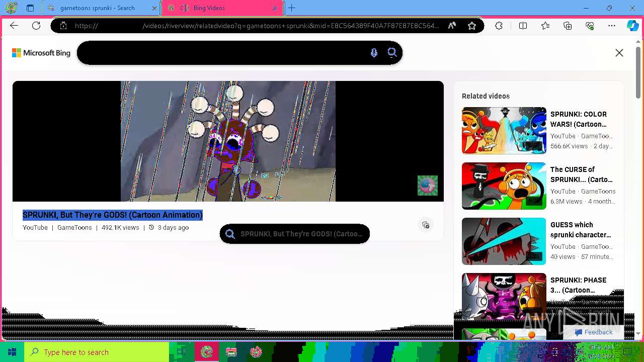Image resolution: width=644 pixels, height=362 pixels.
Task: Open the Feedback button
Action: point(594,332)
